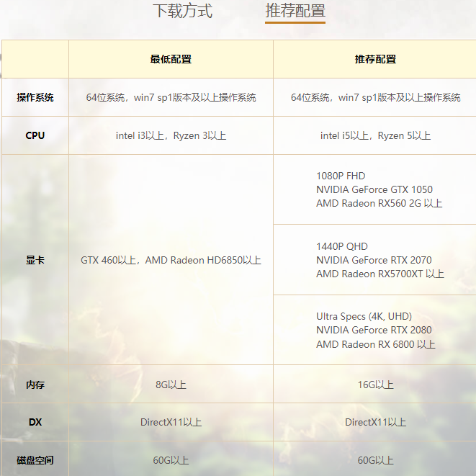Screen dimensions: 476x476
Task: Click 'NVIDIA GeForce GTX 1050' text
Action: pos(374,189)
